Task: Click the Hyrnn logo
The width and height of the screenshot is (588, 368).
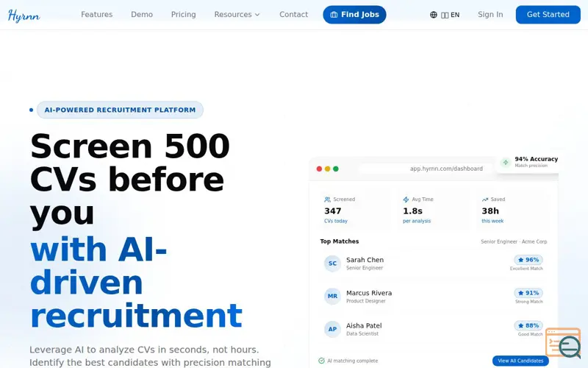Action: (x=24, y=15)
